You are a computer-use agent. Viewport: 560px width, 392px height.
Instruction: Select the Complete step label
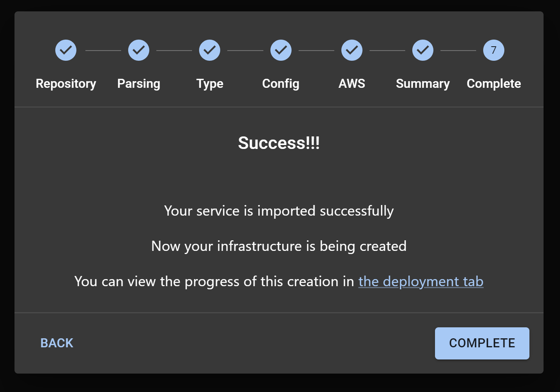click(x=494, y=84)
